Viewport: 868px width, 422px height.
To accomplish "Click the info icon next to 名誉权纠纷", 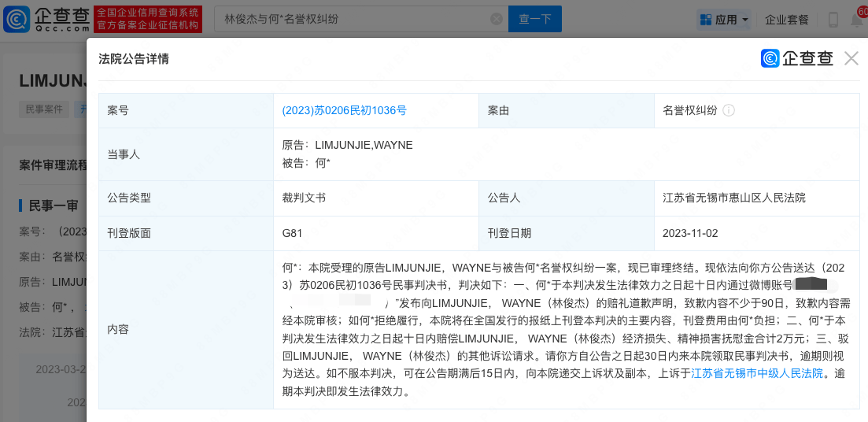I will point(729,111).
